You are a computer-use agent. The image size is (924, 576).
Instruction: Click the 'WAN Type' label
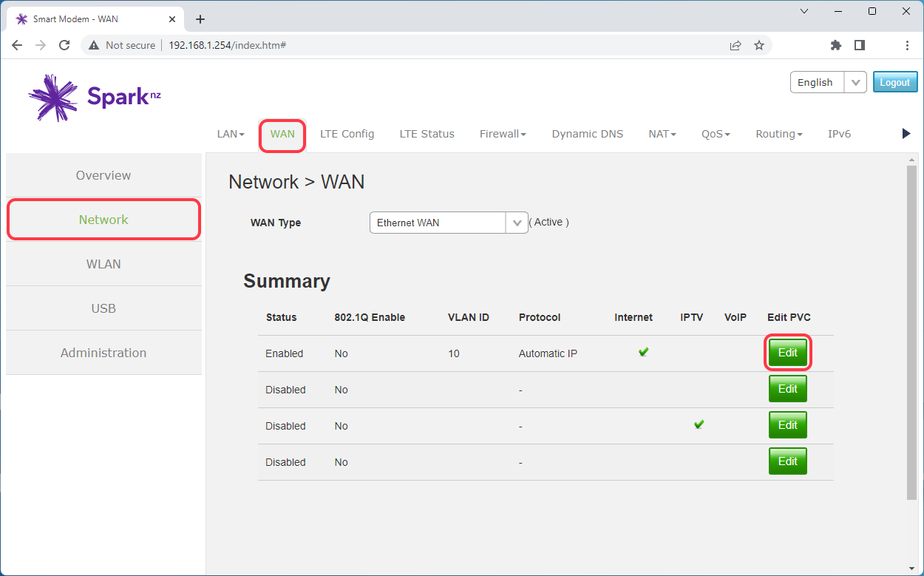tap(276, 223)
